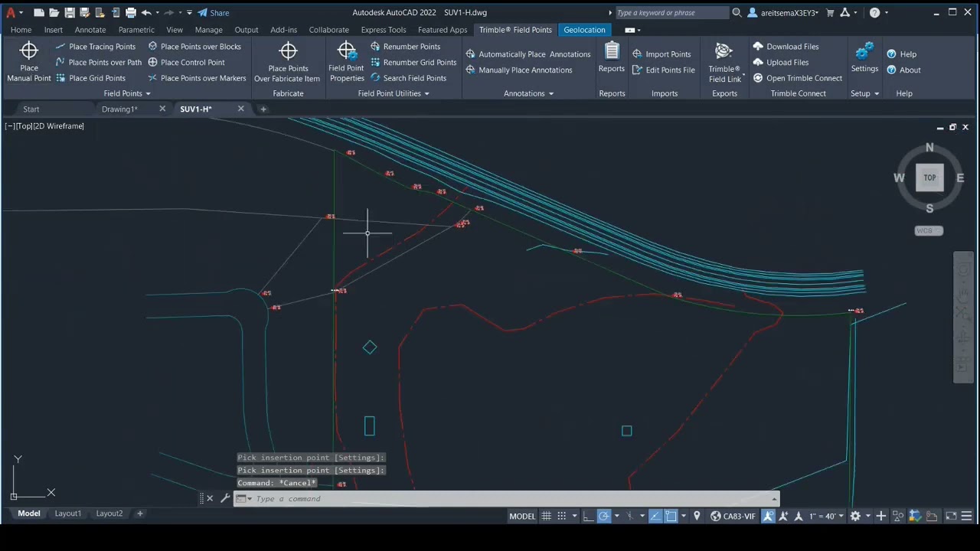Open Help question mark dropdown

(878, 13)
